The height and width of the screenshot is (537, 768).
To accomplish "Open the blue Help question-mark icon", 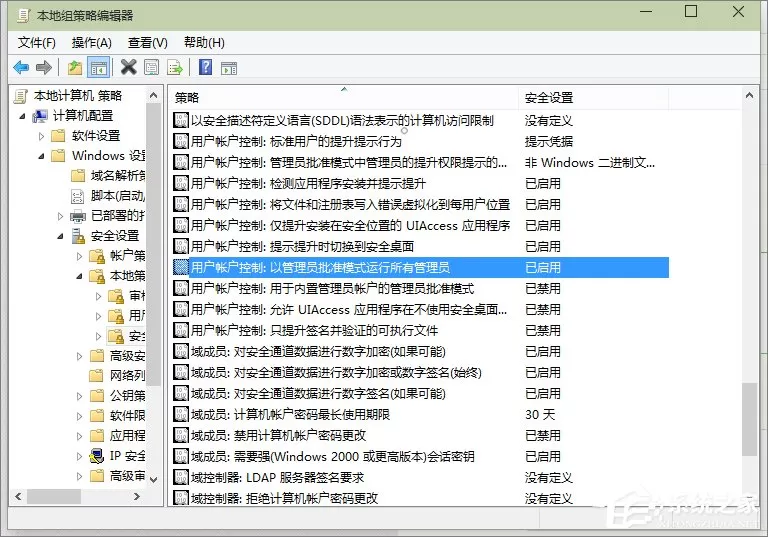I will (206, 67).
